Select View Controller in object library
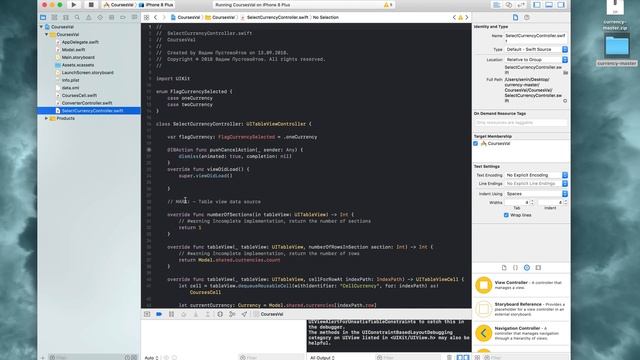The image size is (640, 360). coord(521,285)
